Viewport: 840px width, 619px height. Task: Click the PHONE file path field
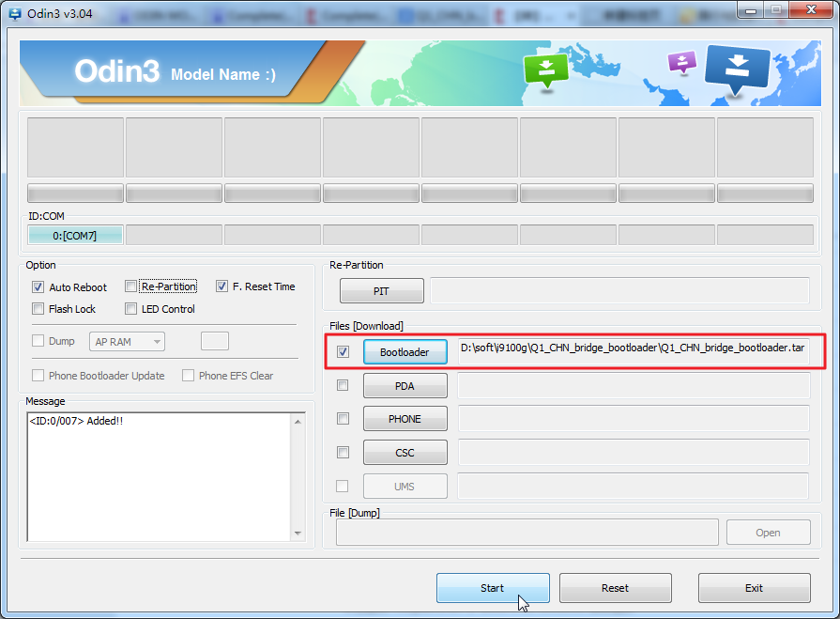coord(634,419)
